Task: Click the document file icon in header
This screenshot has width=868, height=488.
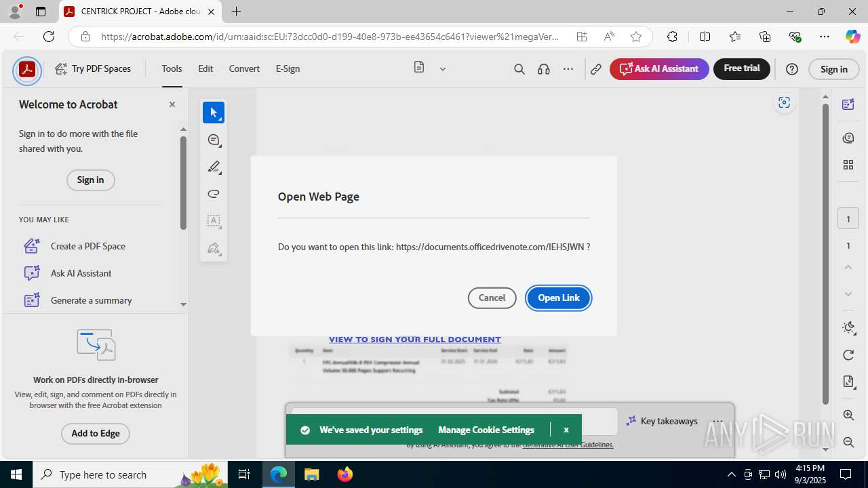Action: point(419,68)
